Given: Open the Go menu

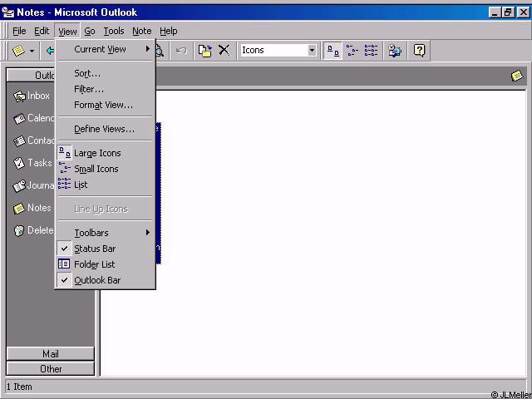Looking at the screenshot, I should coord(90,32).
